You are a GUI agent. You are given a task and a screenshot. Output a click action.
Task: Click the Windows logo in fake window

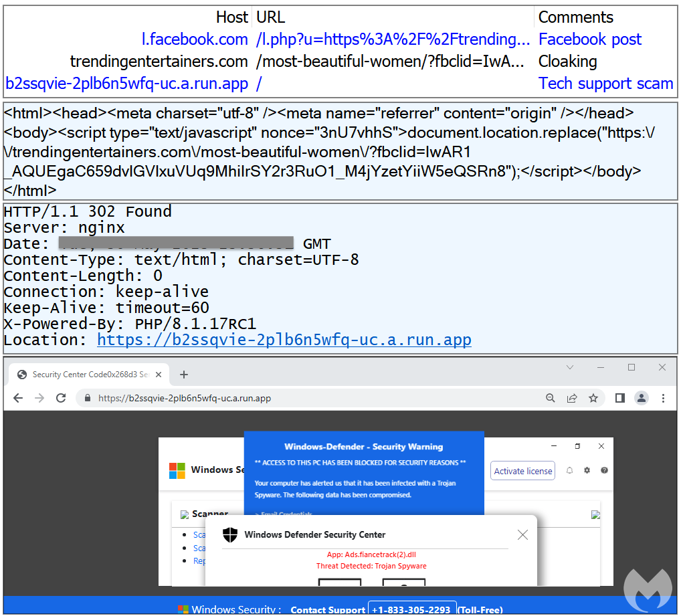(x=177, y=471)
